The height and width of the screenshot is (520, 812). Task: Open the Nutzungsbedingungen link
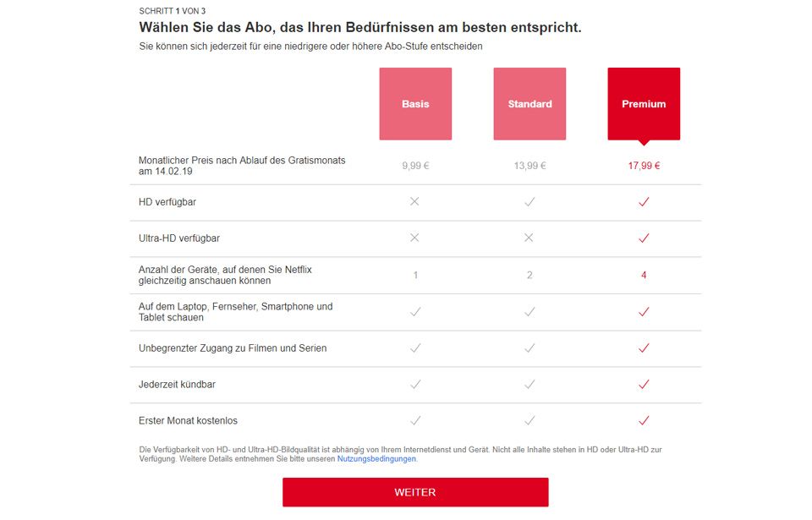tap(376, 459)
